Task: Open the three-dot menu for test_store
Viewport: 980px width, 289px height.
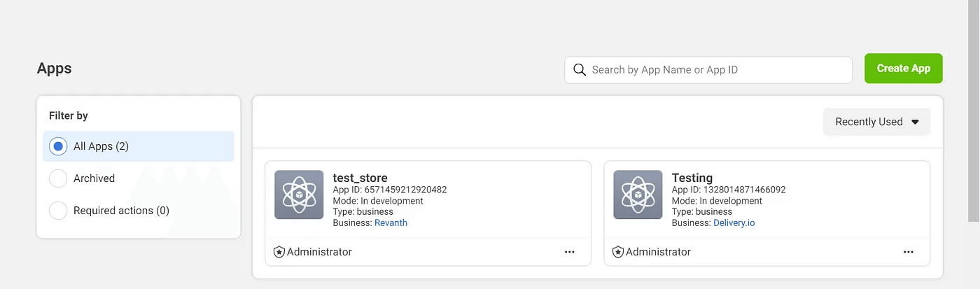Action: pyautogui.click(x=569, y=252)
